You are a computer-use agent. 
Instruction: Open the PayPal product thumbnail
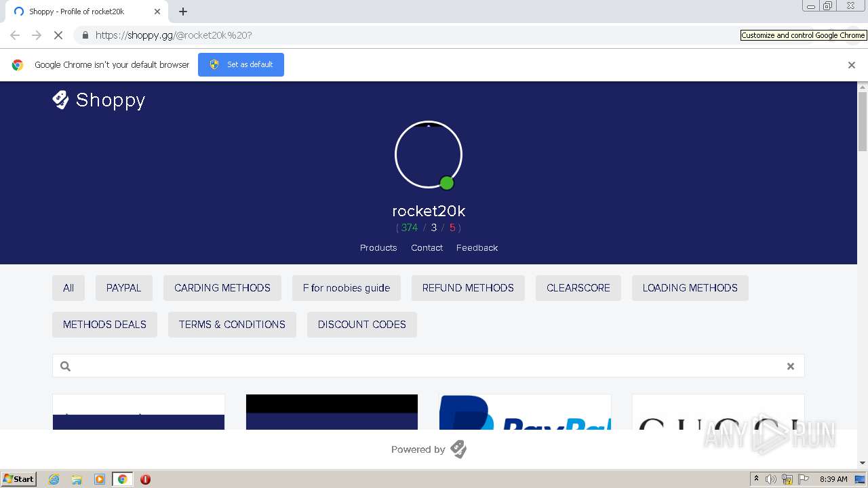[526, 412]
